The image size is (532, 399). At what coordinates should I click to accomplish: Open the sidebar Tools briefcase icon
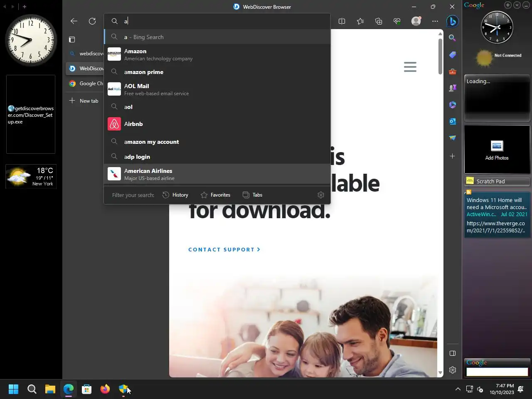coord(453,71)
